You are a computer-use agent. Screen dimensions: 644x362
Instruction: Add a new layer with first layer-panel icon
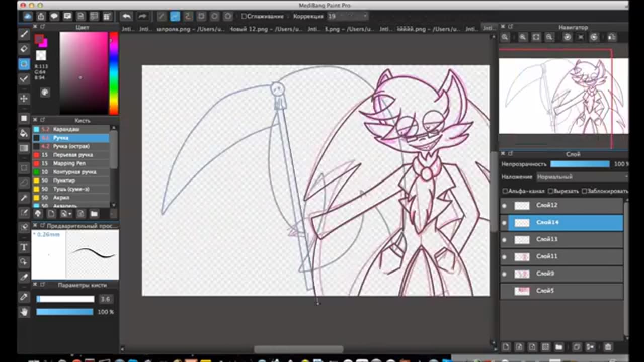pyautogui.click(x=506, y=347)
